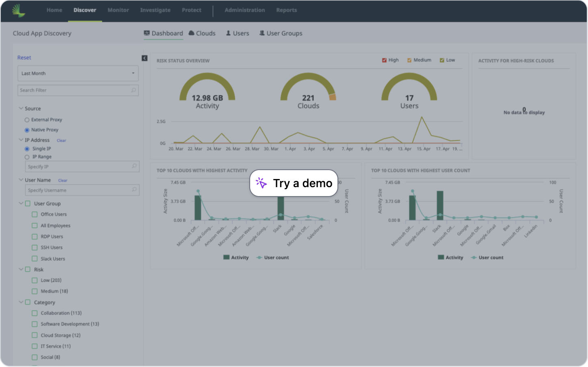This screenshot has width=588, height=367.
Task: Switch to the Clouds tab
Action: pos(206,33)
